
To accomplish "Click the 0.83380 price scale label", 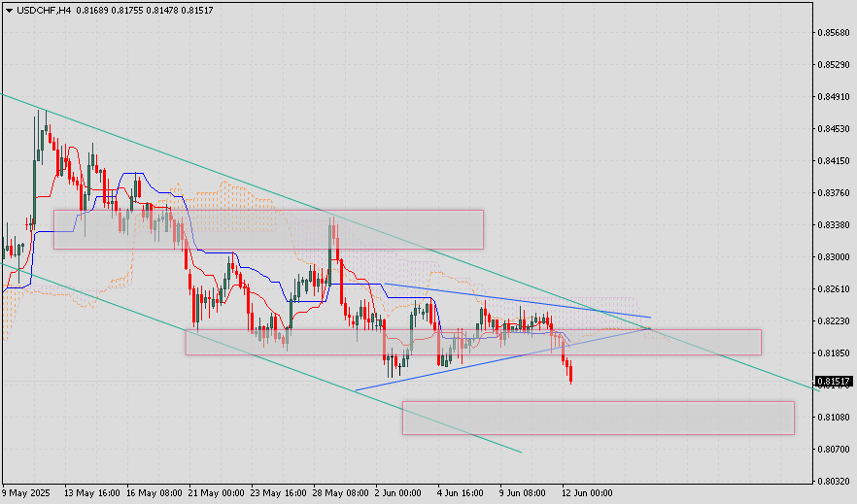I will [x=834, y=225].
